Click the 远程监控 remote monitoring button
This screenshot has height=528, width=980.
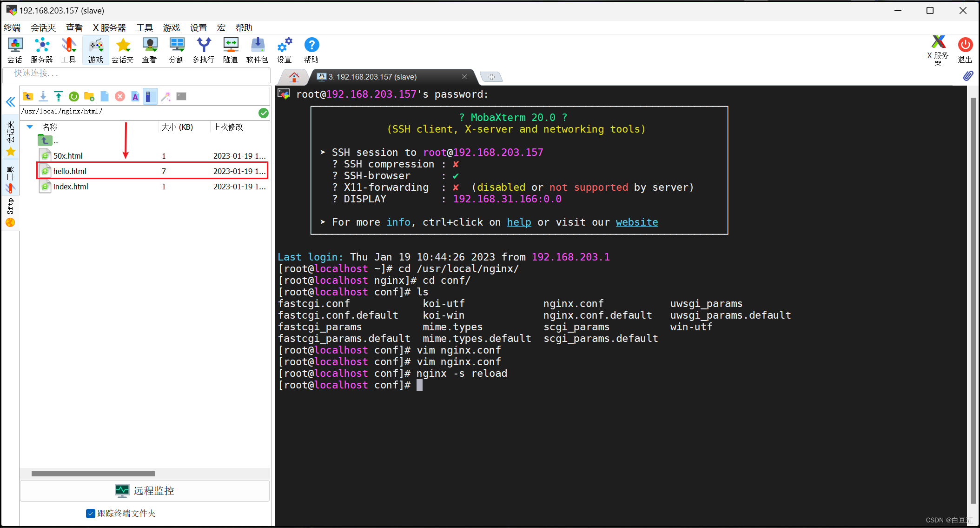(145, 491)
